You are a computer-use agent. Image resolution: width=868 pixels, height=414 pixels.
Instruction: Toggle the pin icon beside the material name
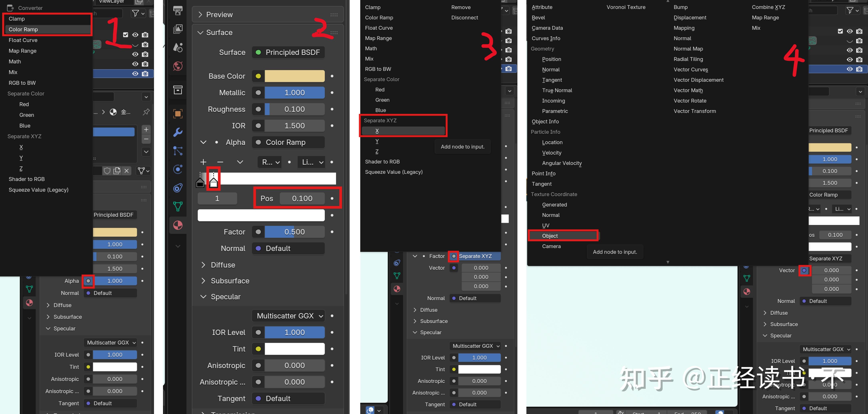(x=146, y=112)
